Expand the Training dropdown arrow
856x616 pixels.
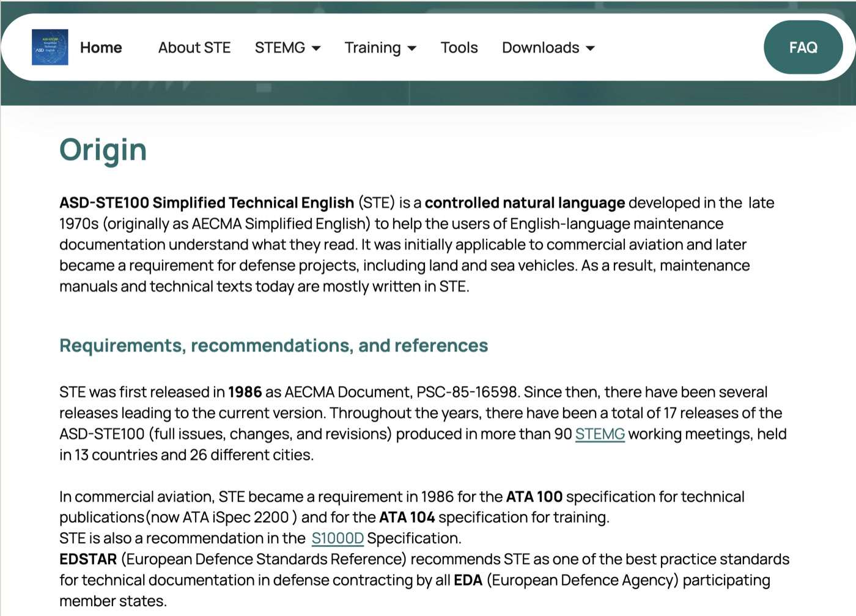[x=412, y=48]
